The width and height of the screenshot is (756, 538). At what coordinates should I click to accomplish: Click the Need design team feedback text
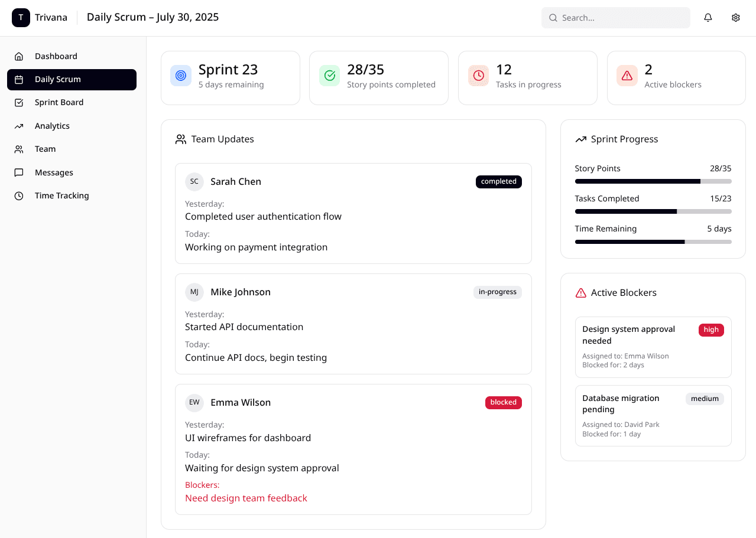pyautogui.click(x=246, y=498)
